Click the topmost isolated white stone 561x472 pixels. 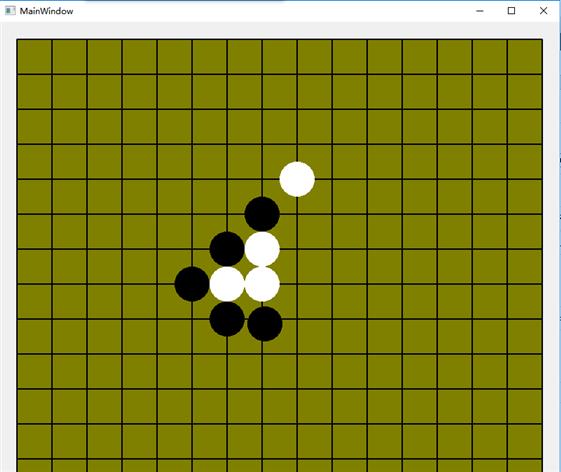pos(297,179)
